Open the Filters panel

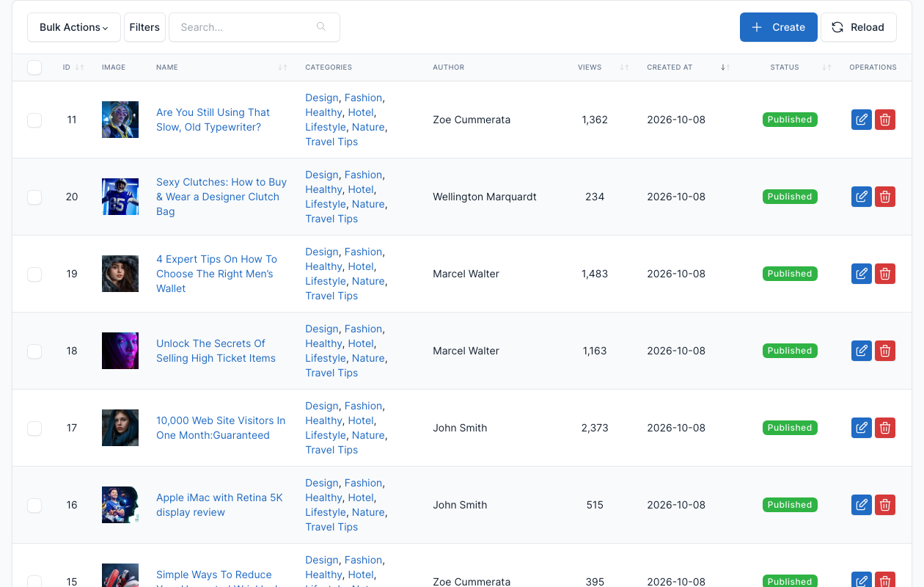click(x=144, y=27)
